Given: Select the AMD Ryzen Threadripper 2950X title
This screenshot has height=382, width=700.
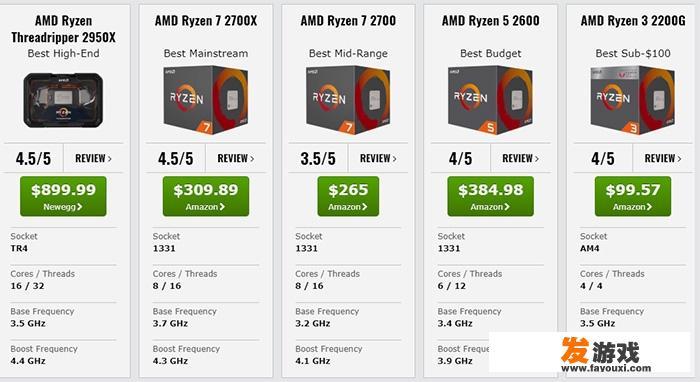Looking at the screenshot, I should click(63, 29).
